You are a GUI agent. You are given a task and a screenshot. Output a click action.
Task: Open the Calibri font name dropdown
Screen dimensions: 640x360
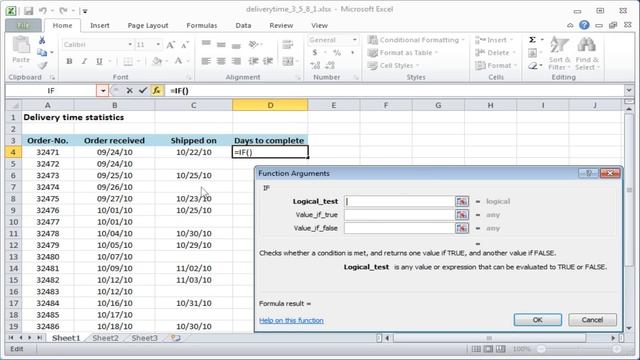point(130,44)
